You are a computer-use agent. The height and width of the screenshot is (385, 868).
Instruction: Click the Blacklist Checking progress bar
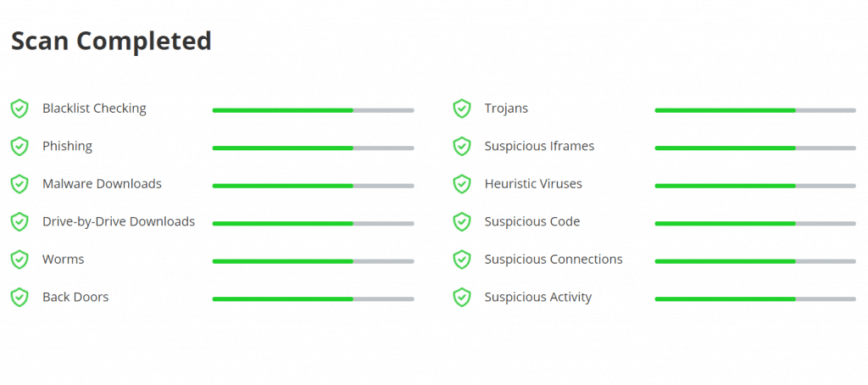tap(313, 110)
